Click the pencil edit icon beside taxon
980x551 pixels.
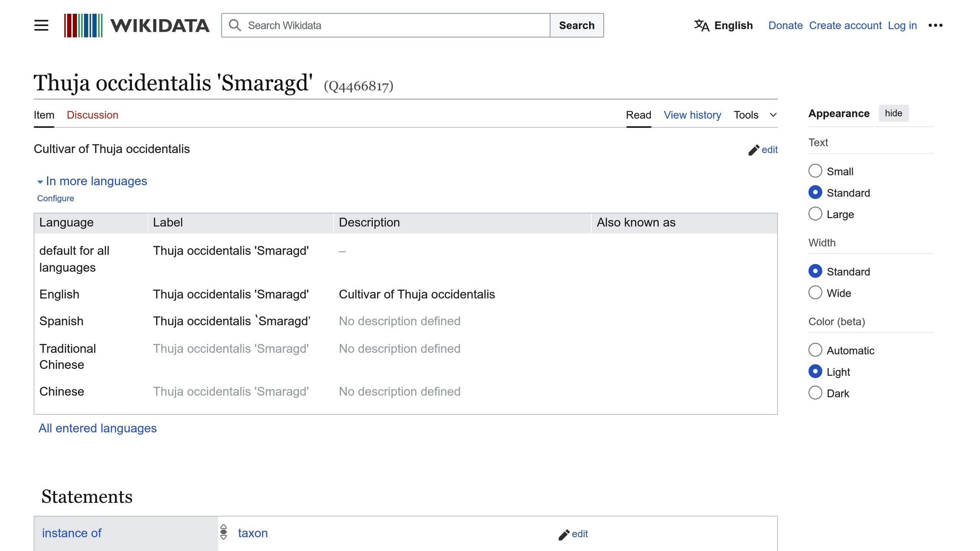click(564, 534)
